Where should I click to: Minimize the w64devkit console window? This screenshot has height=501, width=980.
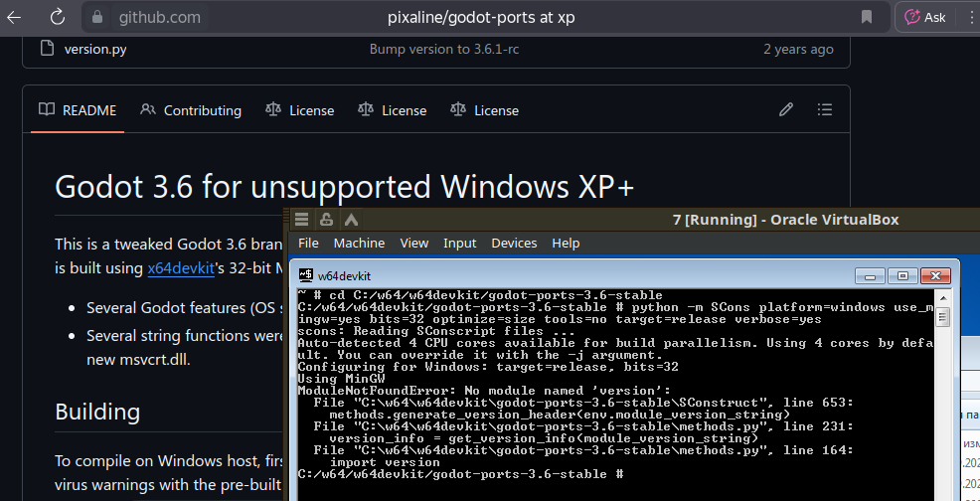coord(870,275)
